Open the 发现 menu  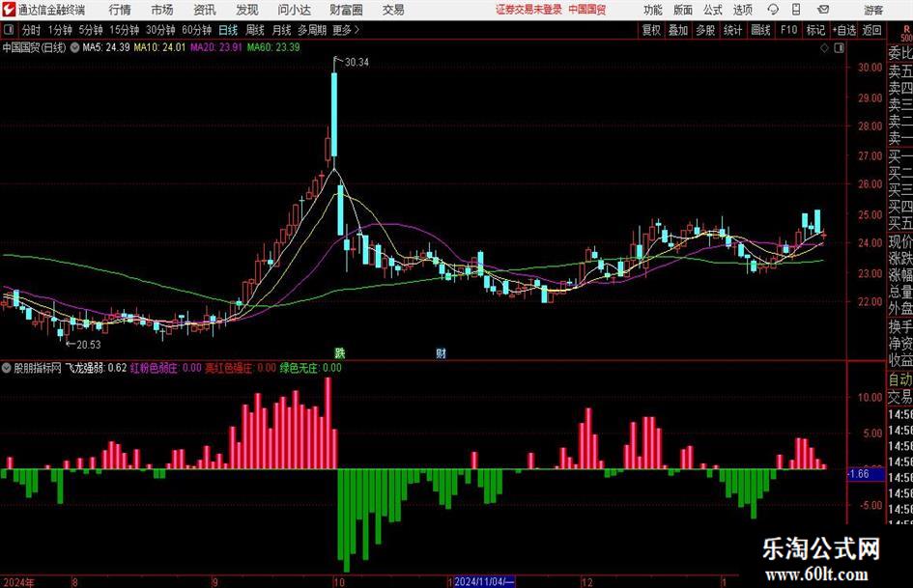[x=247, y=10]
